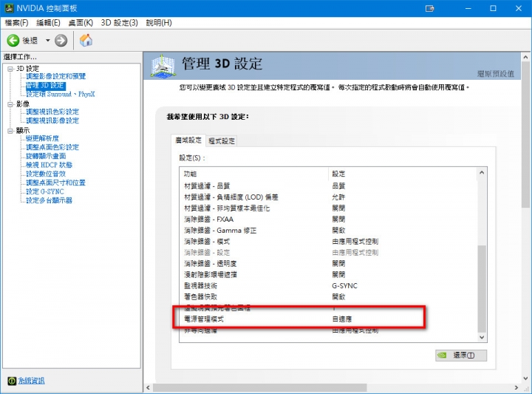Click horizontal scrollbar right arrow

[x=516, y=387]
